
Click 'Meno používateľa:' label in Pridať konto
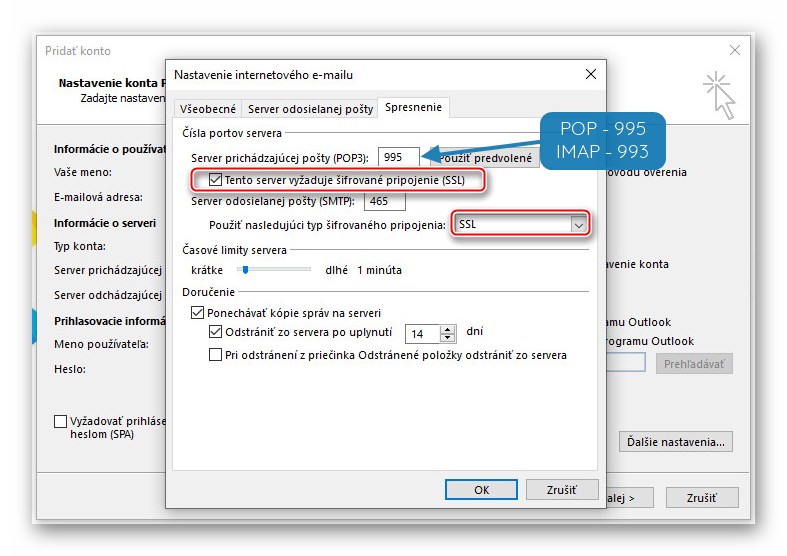tap(101, 344)
